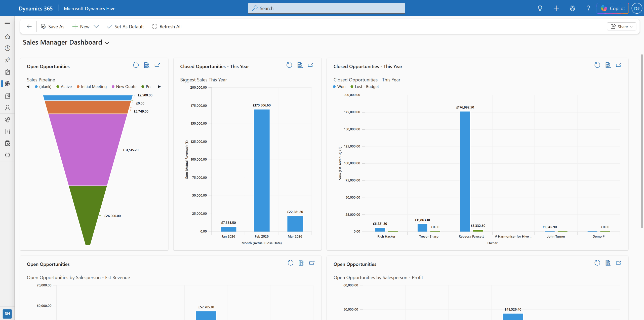Click Microsoft Dynamics Hive in the top bar
This screenshot has height=320, width=644.
coord(90,8)
